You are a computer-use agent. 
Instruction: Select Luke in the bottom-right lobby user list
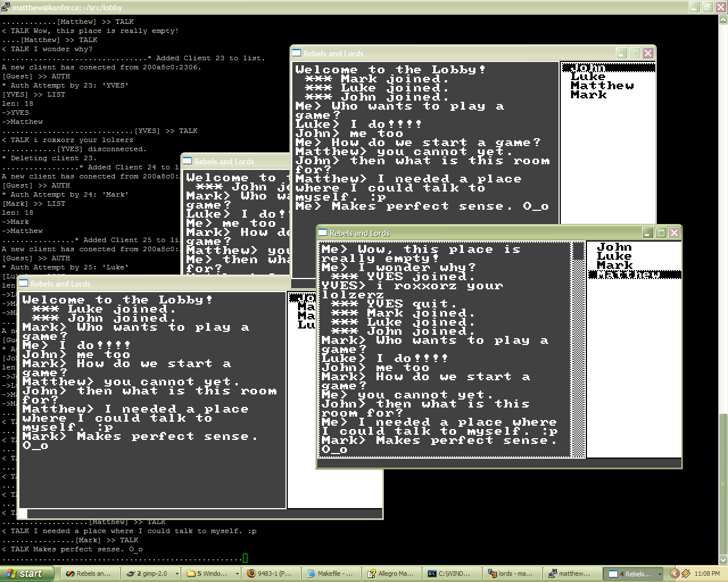point(614,256)
